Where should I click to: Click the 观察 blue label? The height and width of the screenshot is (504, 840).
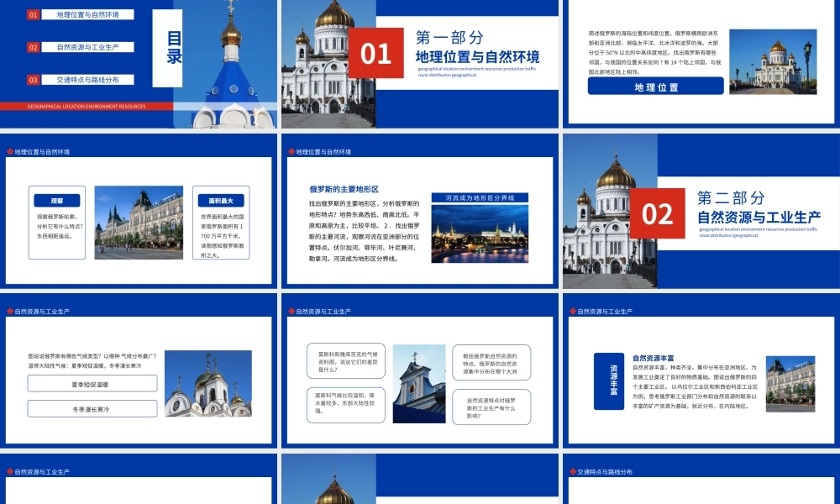tap(57, 201)
